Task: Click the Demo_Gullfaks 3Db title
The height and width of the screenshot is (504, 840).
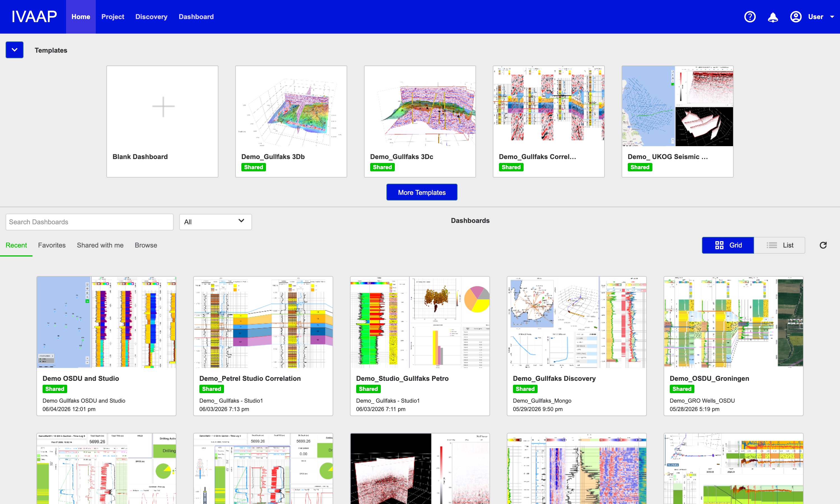Action: point(273,157)
